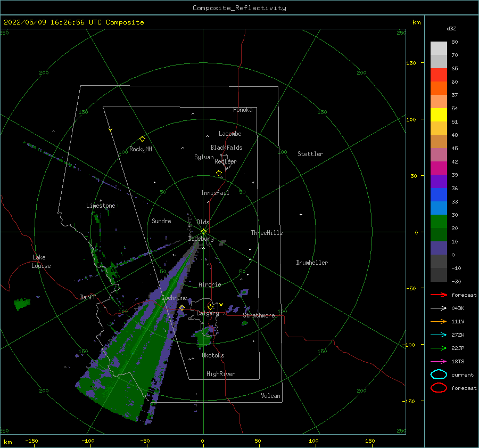The image size is (479, 448).
Task: Click the Composite_Reflectivity title text
Action: [x=239, y=8]
